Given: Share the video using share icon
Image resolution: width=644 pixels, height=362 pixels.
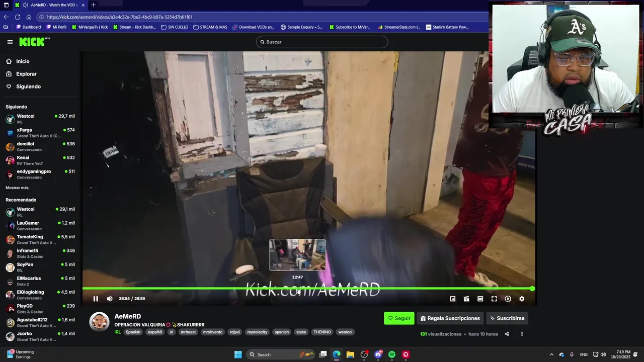Looking at the screenshot, I should point(507,334).
